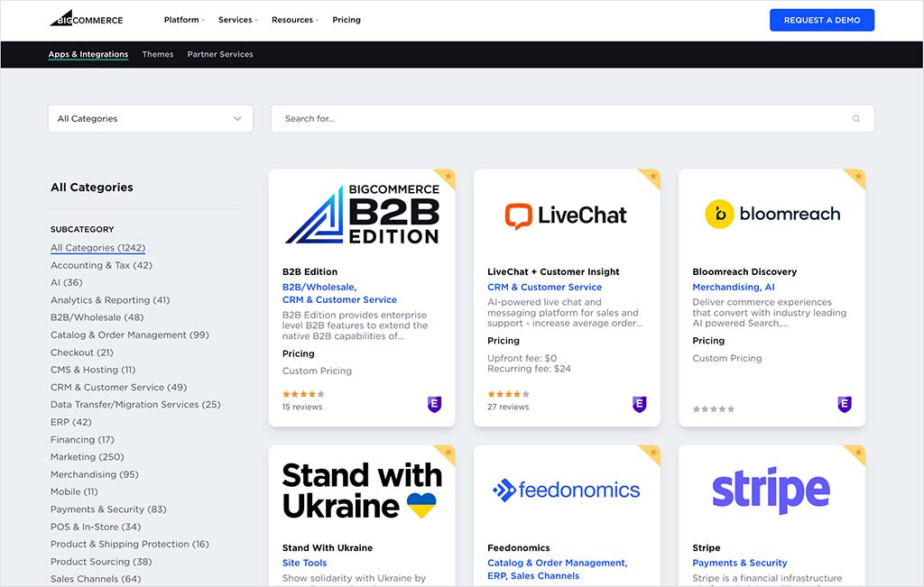
Task: Click the featured star ribbon on Bloomreach card
Action: pyautogui.click(x=856, y=178)
